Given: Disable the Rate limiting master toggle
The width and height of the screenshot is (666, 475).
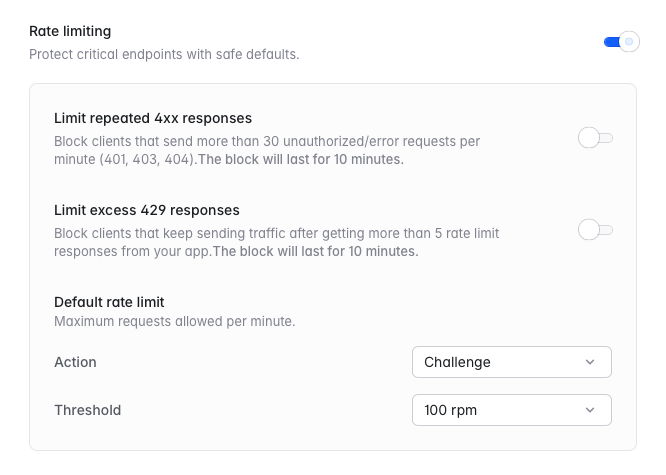Looking at the screenshot, I should coord(621,42).
